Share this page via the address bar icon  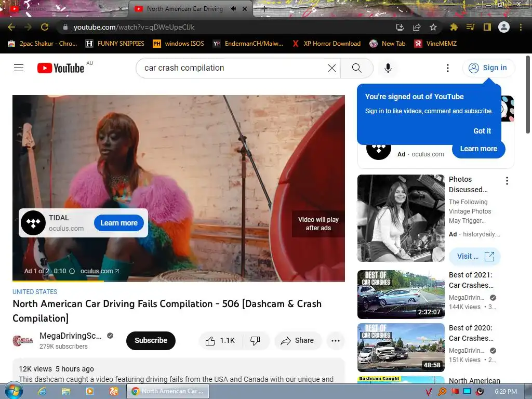tap(417, 27)
